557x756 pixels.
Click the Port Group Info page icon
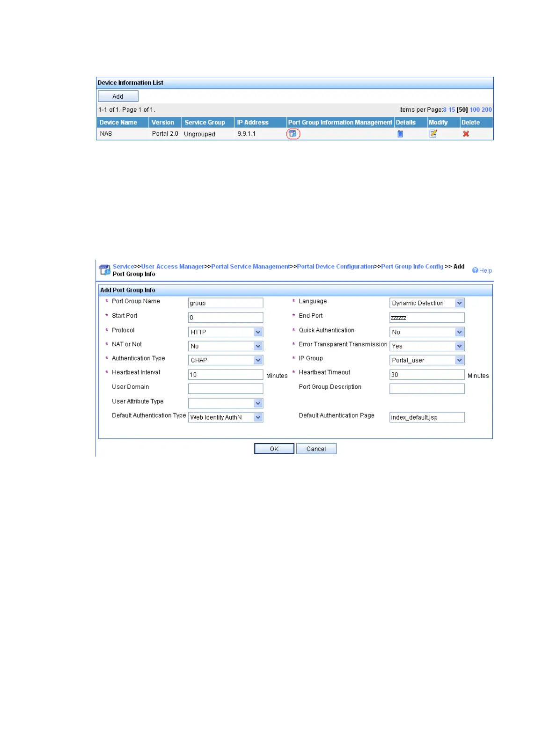click(105, 270)
